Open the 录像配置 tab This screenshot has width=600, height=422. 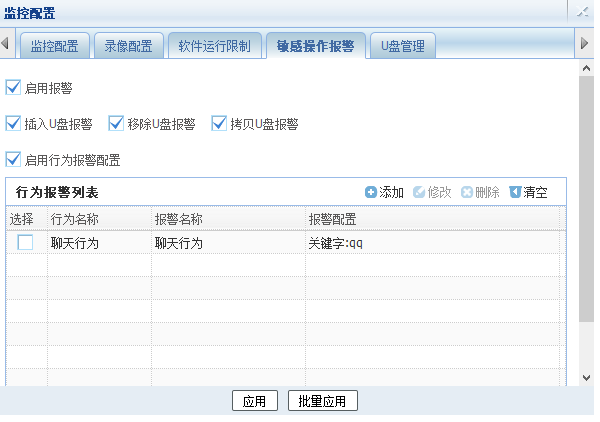(129, 46)
